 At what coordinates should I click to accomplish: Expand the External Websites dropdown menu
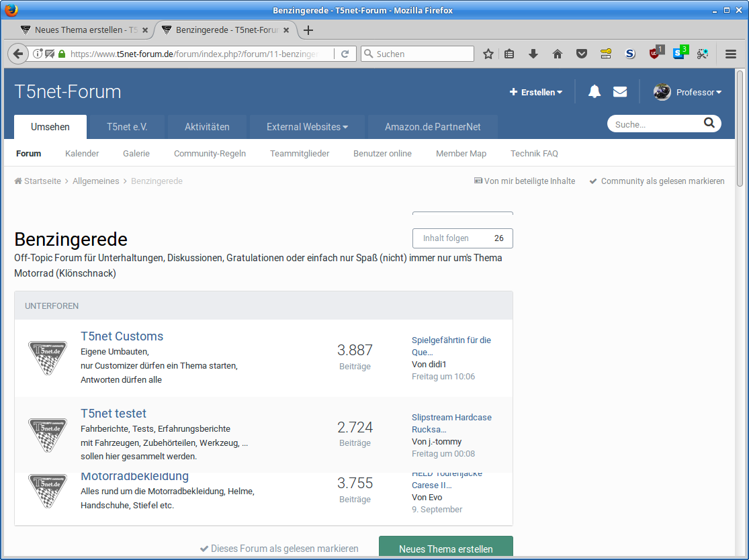[x=307, y=127]
